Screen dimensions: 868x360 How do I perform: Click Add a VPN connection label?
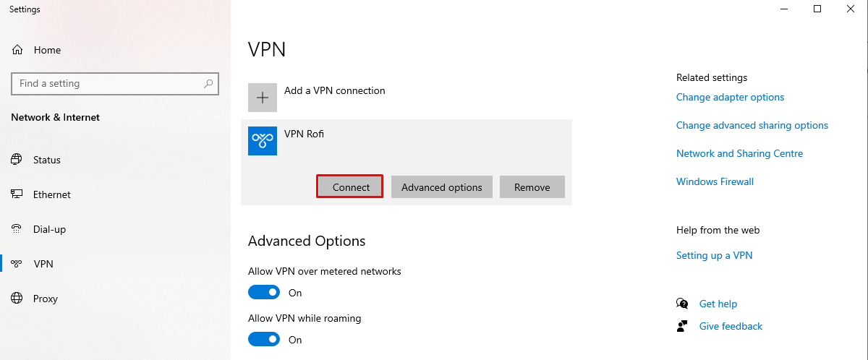(x=335, y=90)
